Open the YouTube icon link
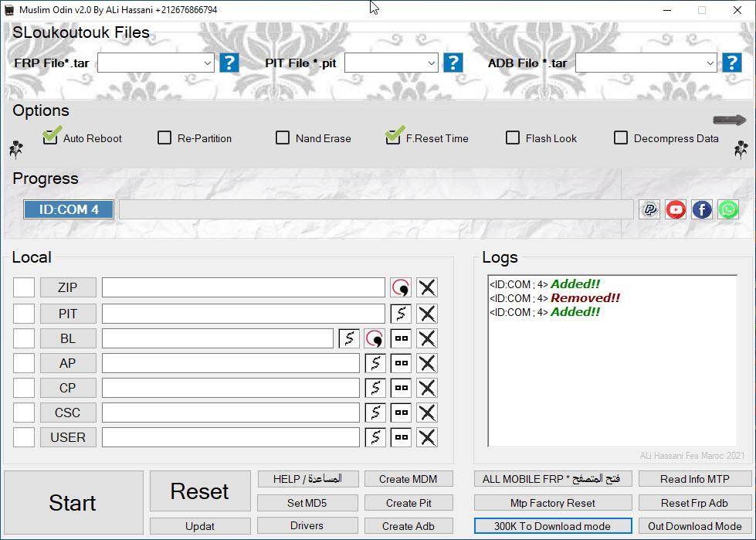Image resolution: width=756 pixels, height=540 pixels. click(x=676, y=209)
